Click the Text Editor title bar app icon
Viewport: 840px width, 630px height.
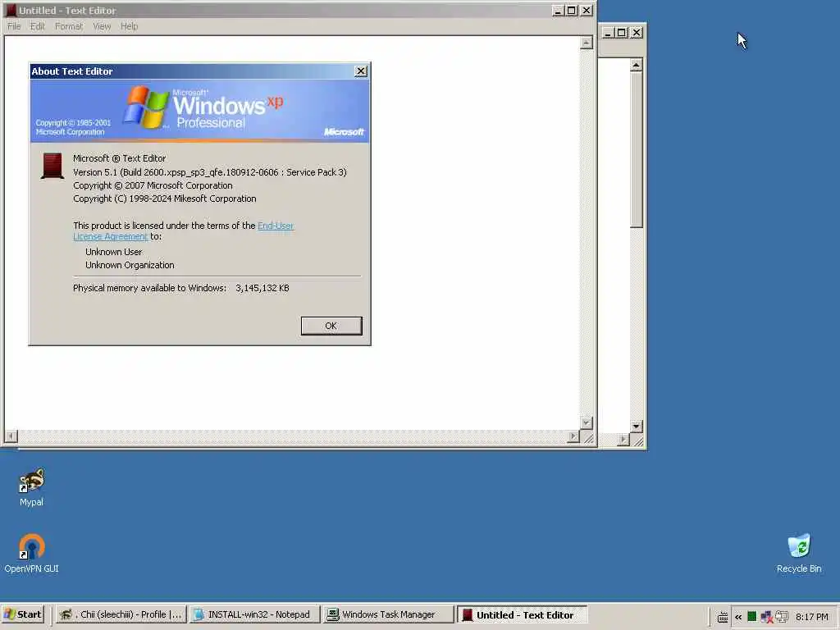point(11,10)
